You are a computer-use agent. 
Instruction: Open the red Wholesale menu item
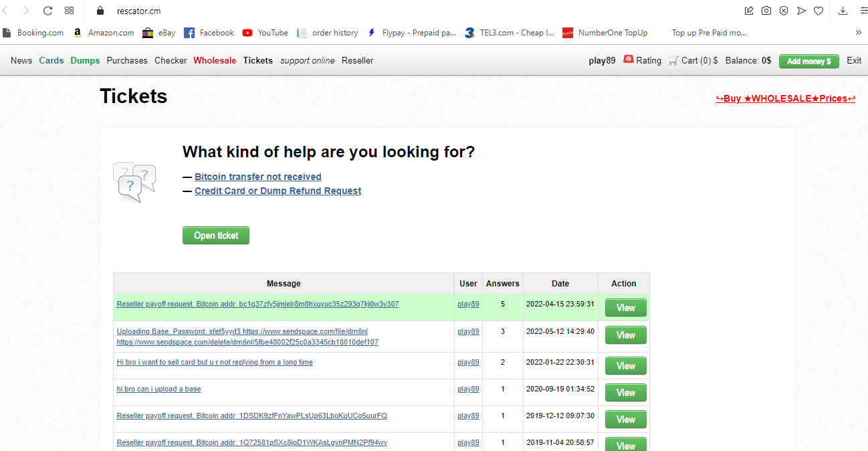pyautogui.click(x=215, y=60)
